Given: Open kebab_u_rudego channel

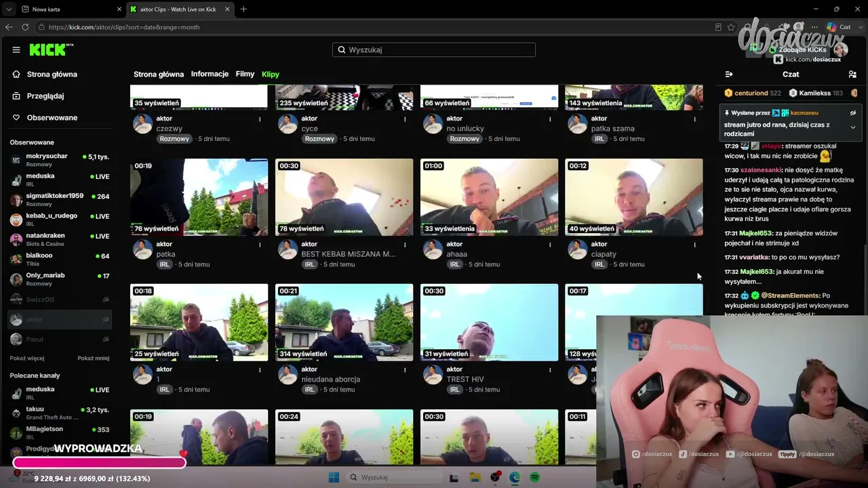Looking at the screenshot, I should pyautogui.click(x=60, y=218).
